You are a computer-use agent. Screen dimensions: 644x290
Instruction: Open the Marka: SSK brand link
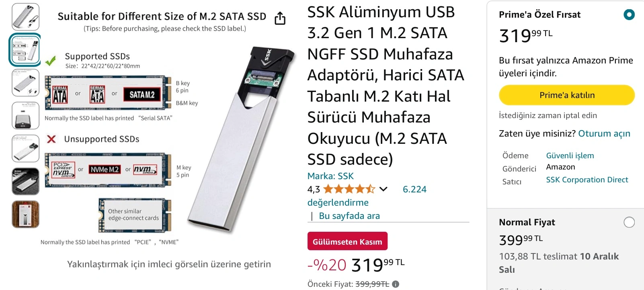[x=330, y=176]
